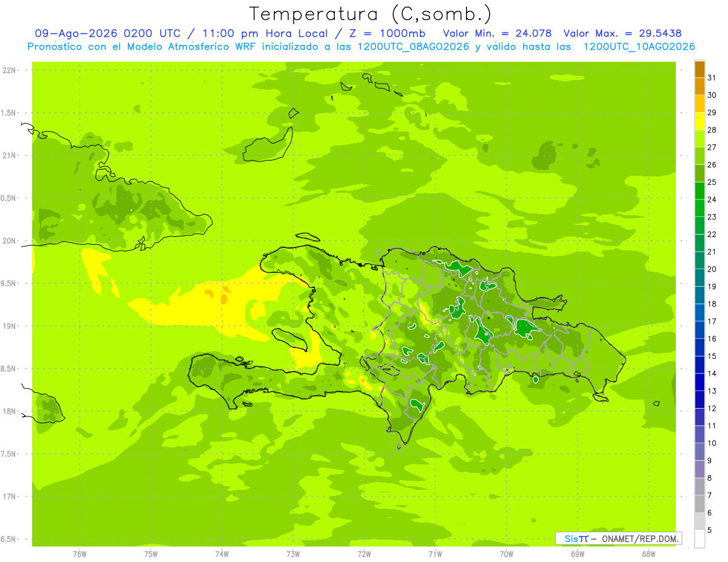
Task: Click the legend value label "24"
Action: click(x=712, y=199)
